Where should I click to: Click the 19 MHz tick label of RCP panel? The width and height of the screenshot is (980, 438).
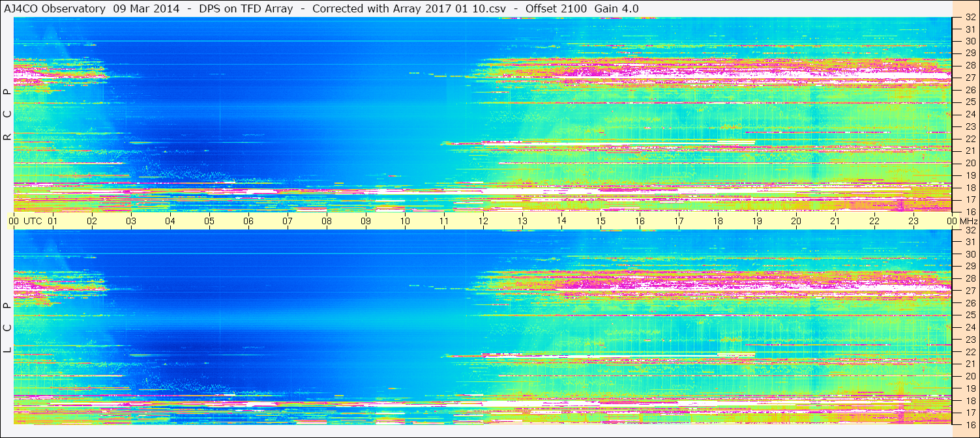970,175
